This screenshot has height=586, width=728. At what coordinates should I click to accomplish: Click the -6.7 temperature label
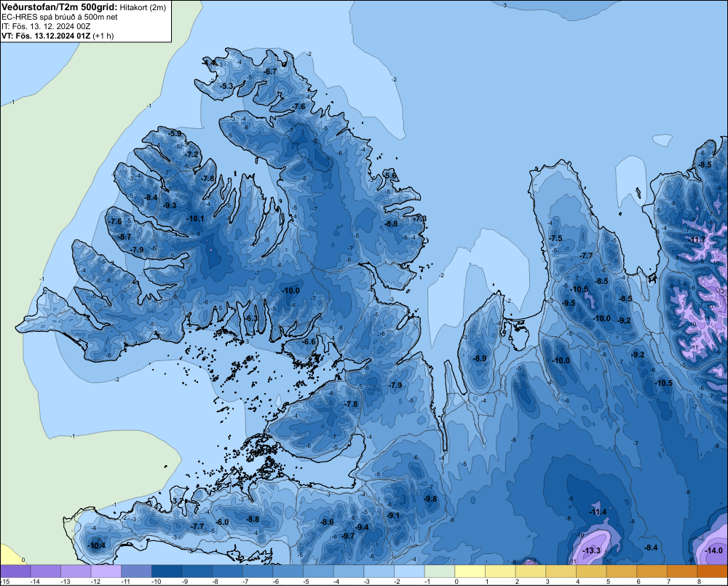coord(270,71)
